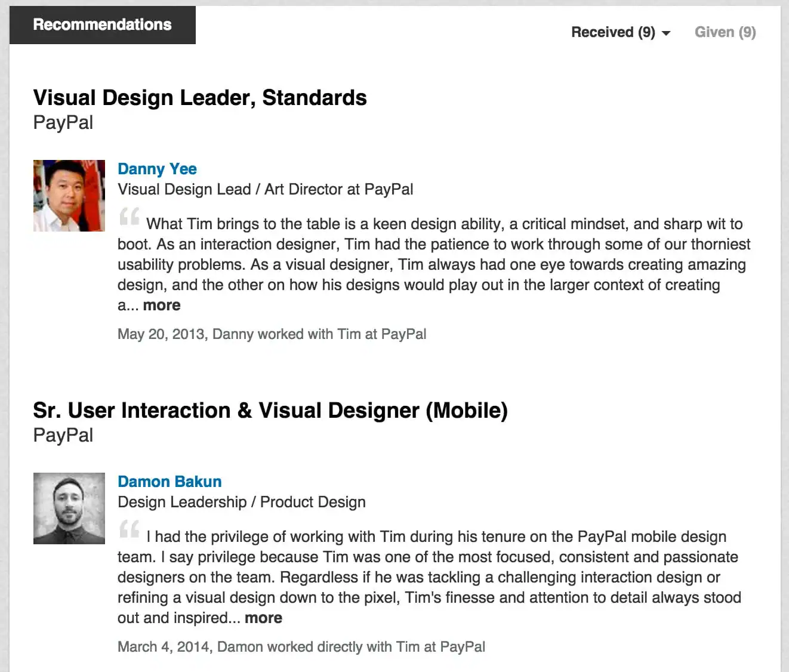Image resolution: width=789 pixels, height=672 pixels.
Task: Click the Recommendations section header
Action: (x=102, y=24)
